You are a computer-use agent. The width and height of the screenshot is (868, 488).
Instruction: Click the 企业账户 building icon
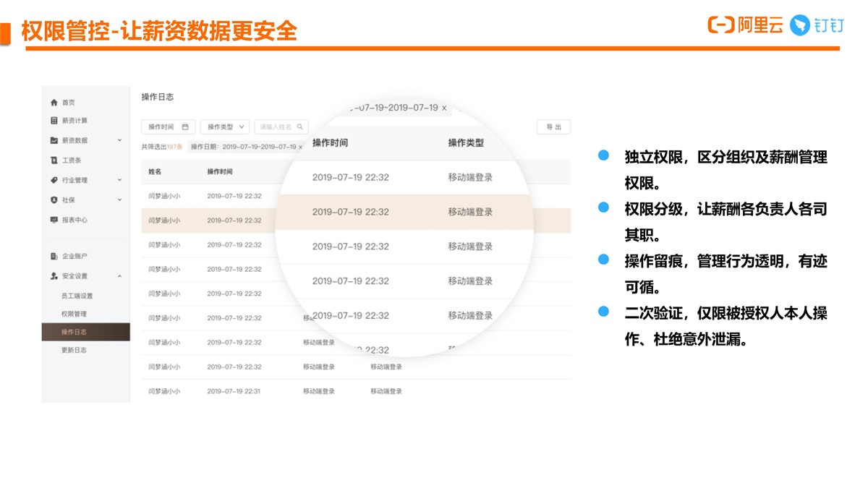tap(54, 257)
